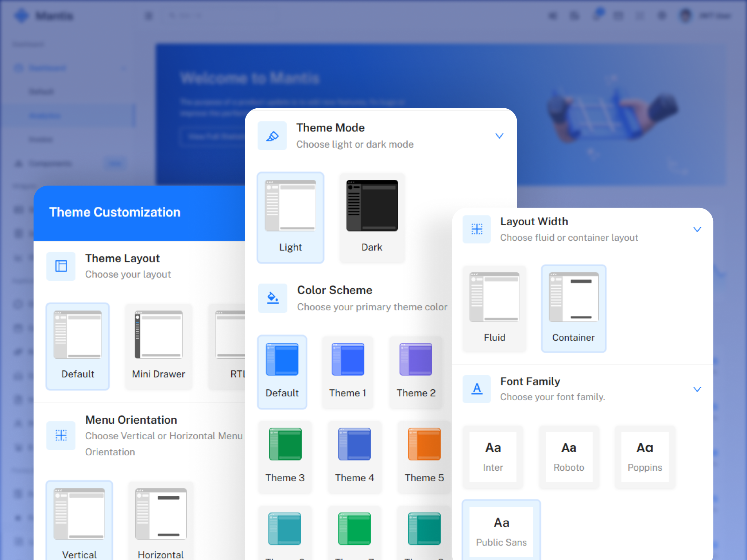The height and width of the screenshot is (560, 747).
Task: Select the Fluid layout width option
Action: (x=494, y=297)
